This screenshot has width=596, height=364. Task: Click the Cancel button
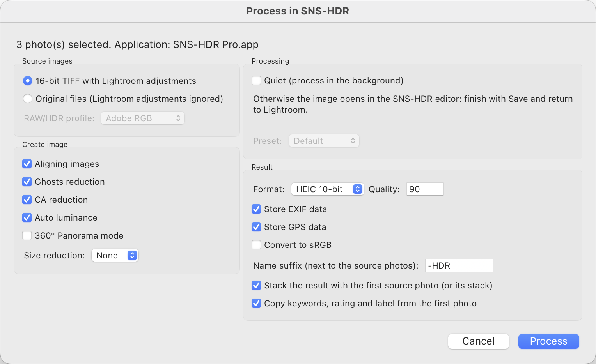point(479,341)
